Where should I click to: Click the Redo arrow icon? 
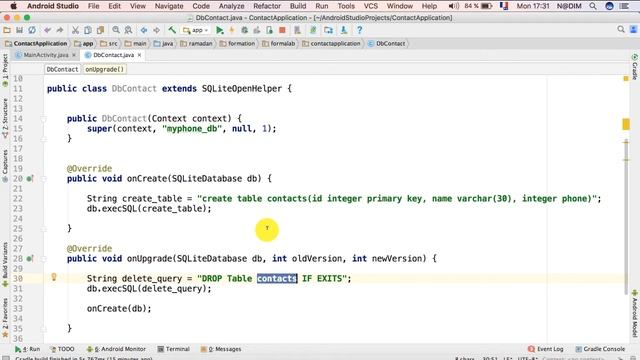coord(60,30)
